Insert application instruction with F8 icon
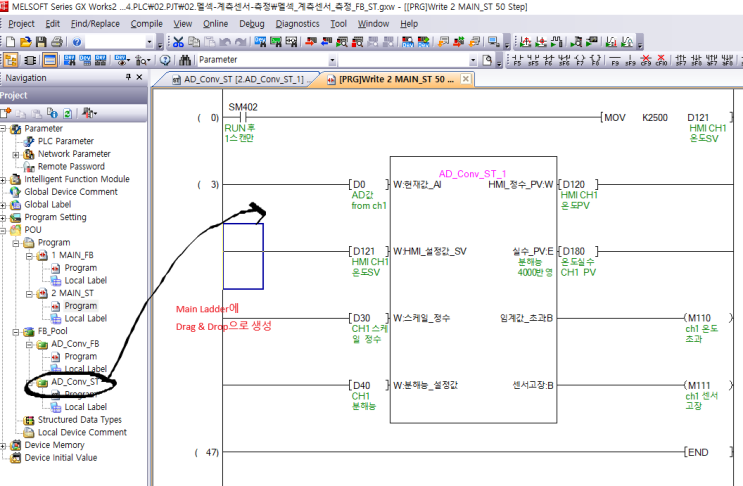The height and width of the screenshot is (486, 743). [x=596, y=60]
